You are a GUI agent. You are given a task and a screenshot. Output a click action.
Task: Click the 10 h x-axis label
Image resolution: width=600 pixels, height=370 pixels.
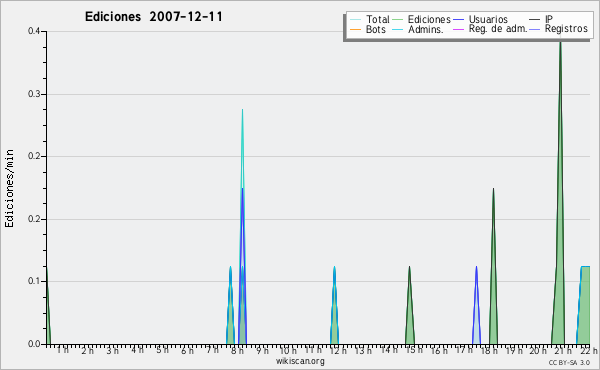pyautogui.click(x=288, y=350)
